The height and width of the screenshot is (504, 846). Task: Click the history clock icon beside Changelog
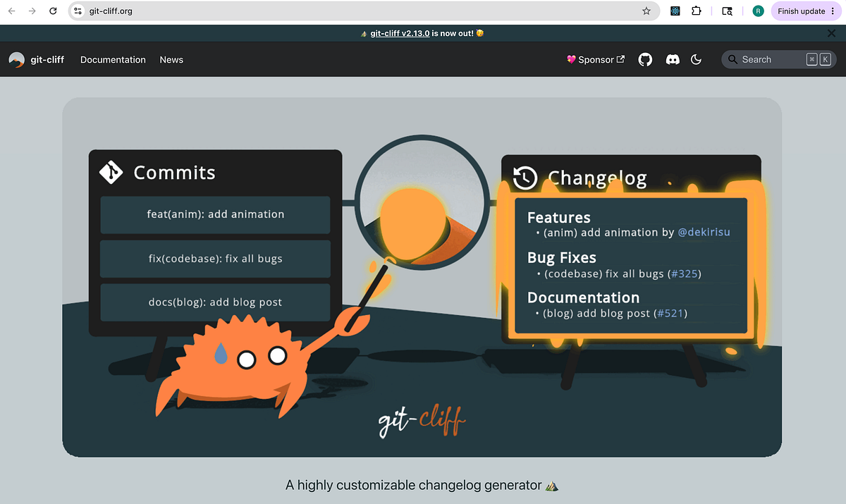525,178
